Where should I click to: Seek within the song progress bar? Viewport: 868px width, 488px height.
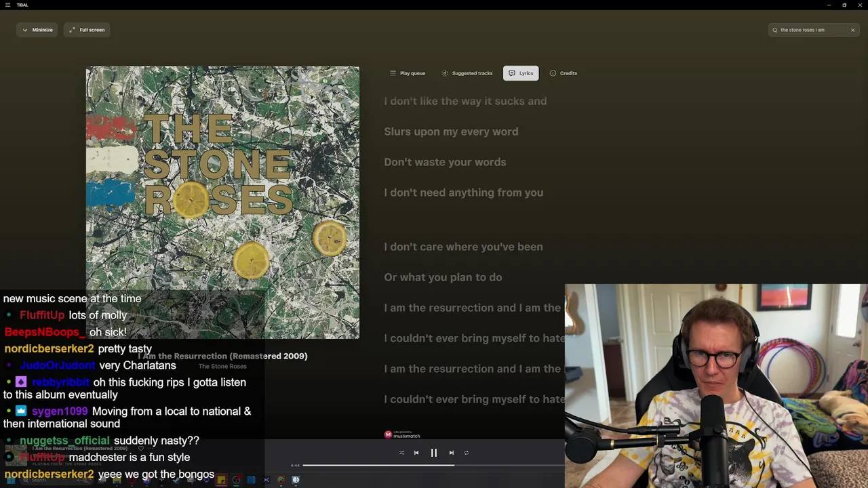click(434, 466)
